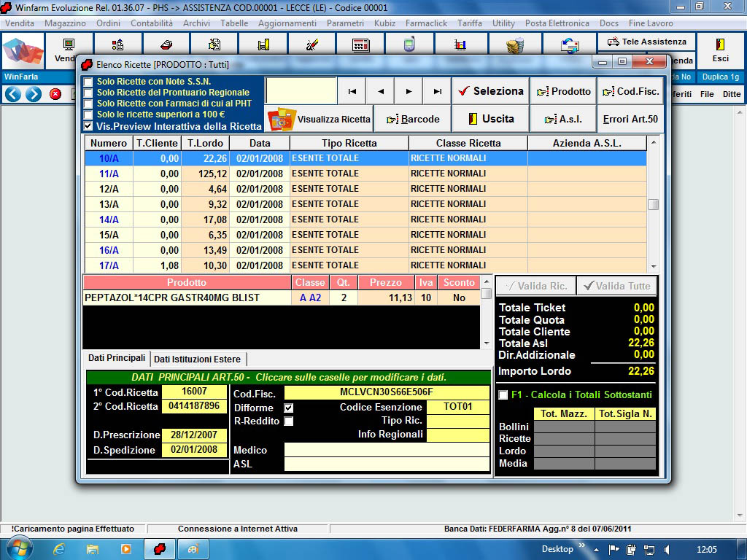The height and width of the screenshot is (560, 747).
Task: Jump to first record arrow
Action: pos(352,91)
